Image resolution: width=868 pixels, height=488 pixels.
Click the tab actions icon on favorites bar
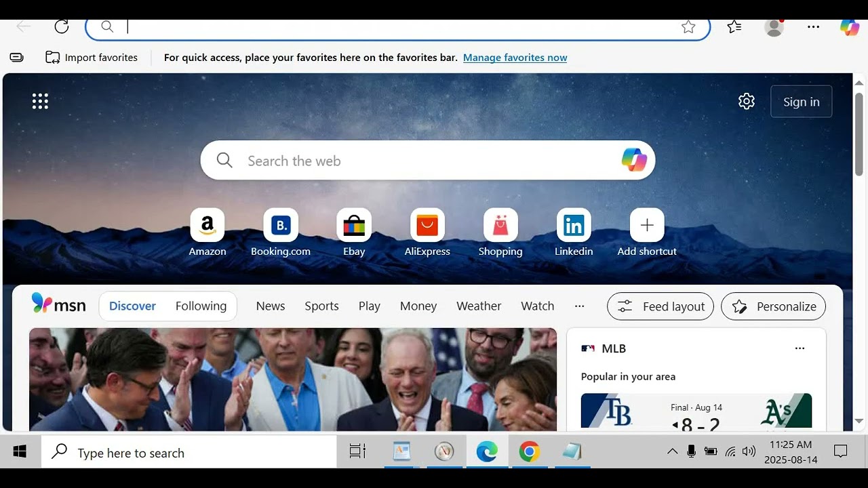pyautogui.click(x=17, y=58)
